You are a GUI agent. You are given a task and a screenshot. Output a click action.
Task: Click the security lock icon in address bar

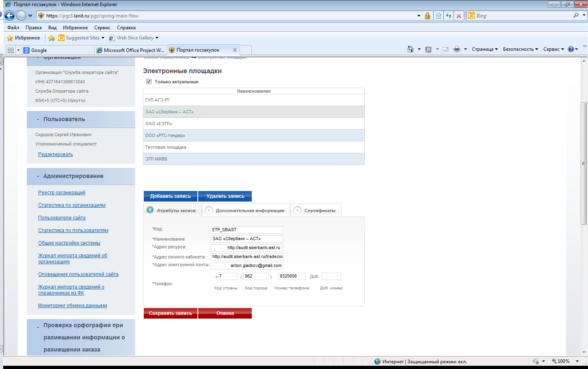(x=427, y=16)
